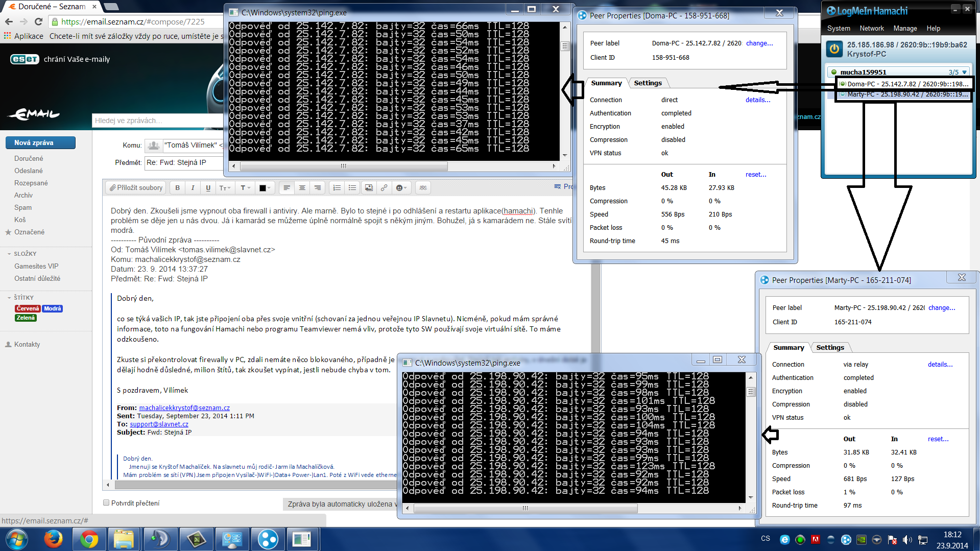Apply italic formatting in email toolbar
The height and width of the screenshot is (551, 980).
click(x=193, y=188)
